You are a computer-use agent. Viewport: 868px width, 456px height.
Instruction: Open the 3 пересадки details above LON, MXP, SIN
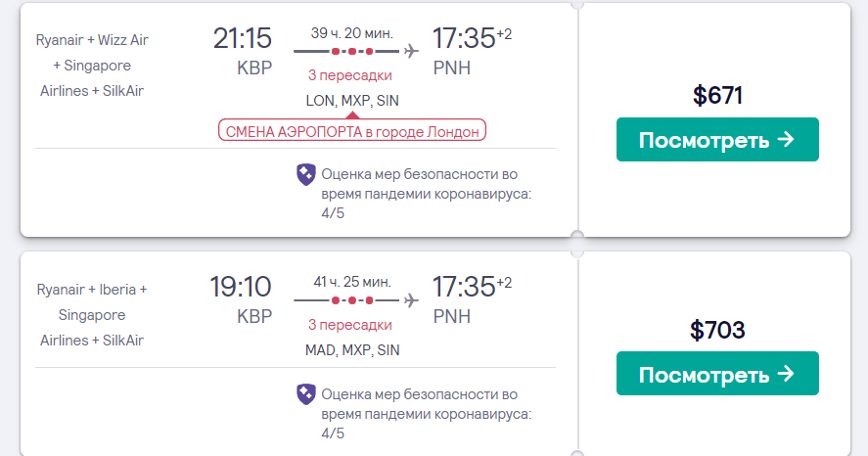[349, 75]
